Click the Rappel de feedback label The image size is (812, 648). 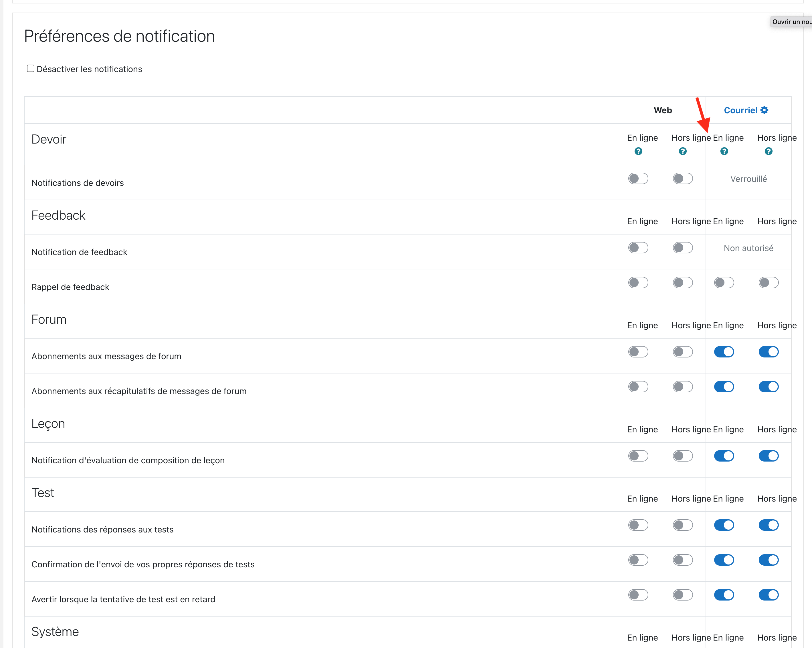(x=70, y=287)
